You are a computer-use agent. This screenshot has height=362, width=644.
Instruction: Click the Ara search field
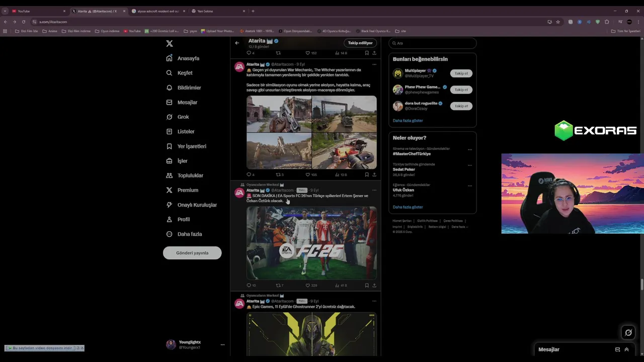[x=432, y=43]
